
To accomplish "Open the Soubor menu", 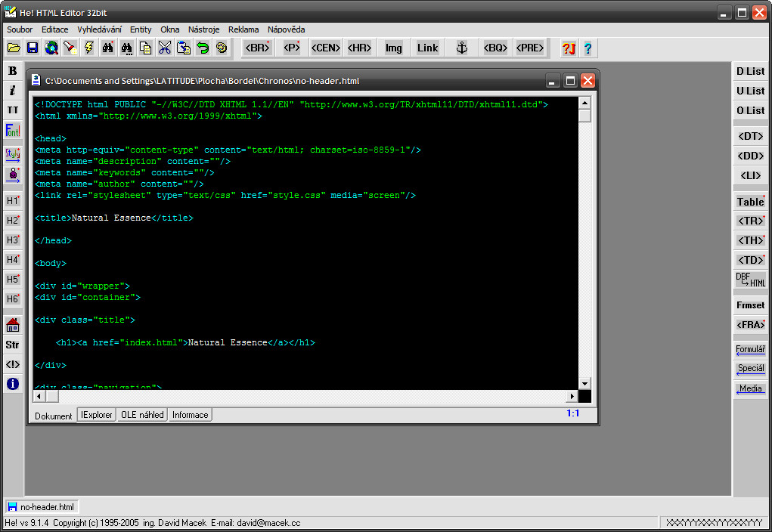I will click(x=20, y=29).
